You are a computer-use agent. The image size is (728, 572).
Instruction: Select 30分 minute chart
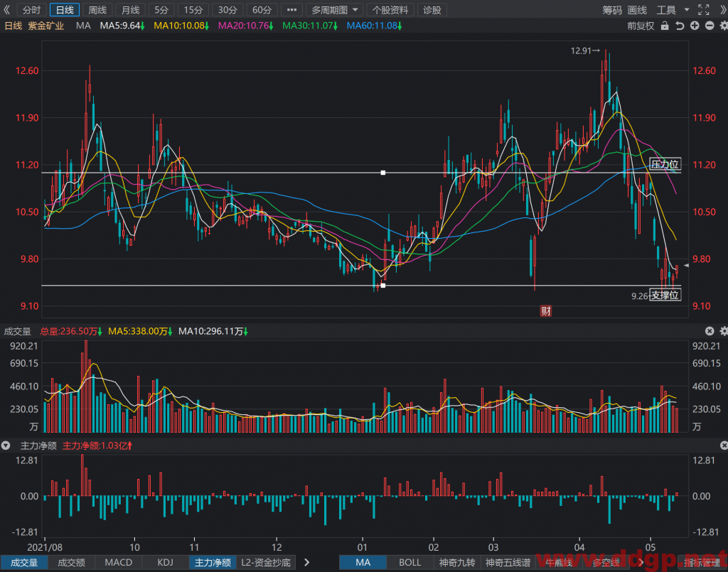click(227, 10)
